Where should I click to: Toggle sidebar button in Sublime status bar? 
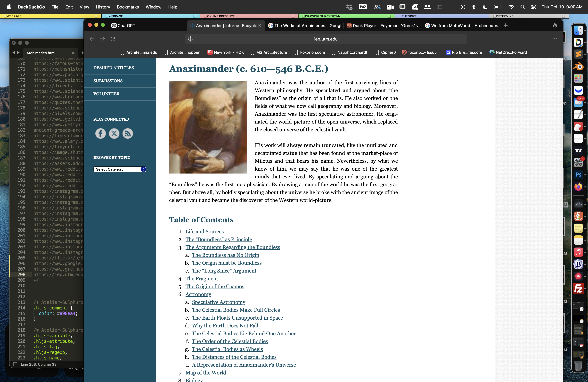tap(15, 364)
